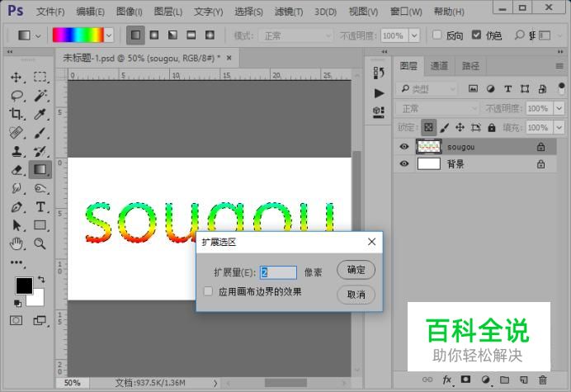Viewport: 571px width, 392px height.
Task: Select the Rectangular Marquee tool
Action: [x=40, y=78]
